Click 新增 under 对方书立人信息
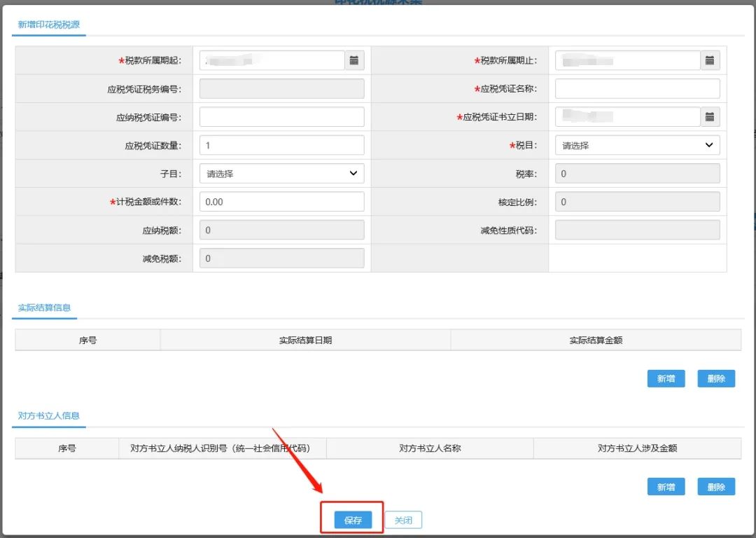 coord(666,487)
